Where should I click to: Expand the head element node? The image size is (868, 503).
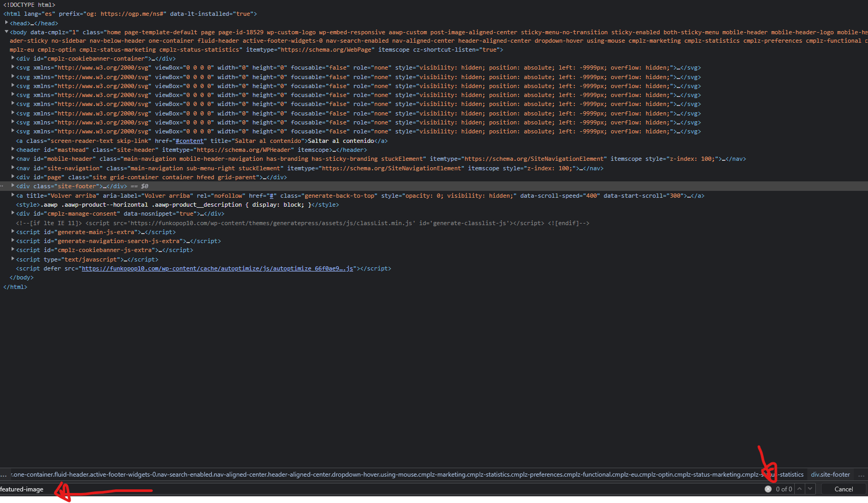[x=7, y=23]
